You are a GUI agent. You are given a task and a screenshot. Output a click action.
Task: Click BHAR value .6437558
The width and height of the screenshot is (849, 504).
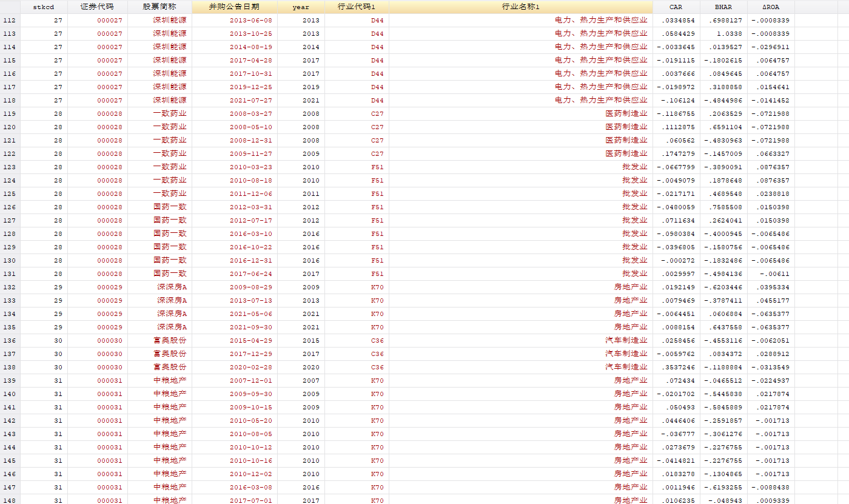(725, 327)
